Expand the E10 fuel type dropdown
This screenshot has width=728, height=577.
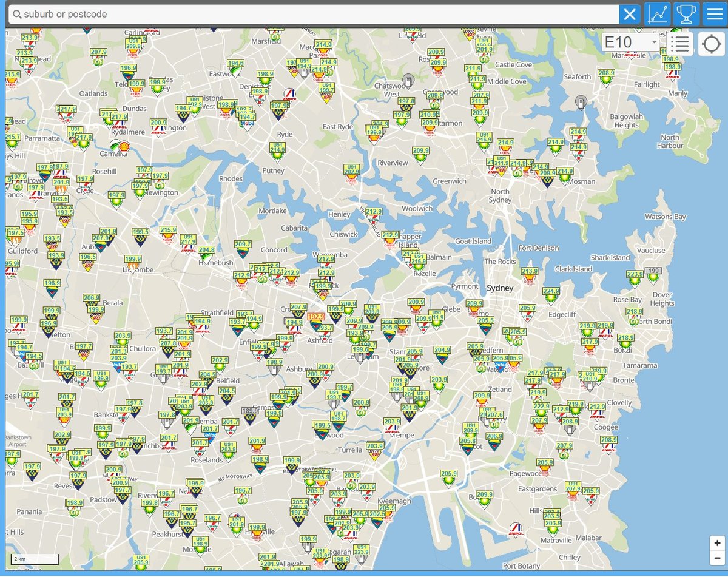(632, 42)
